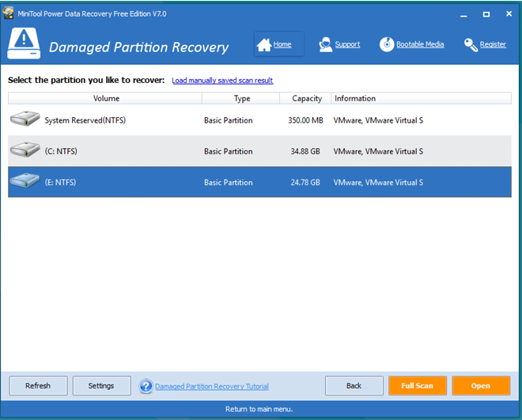
Task: Open the Settings button
Action: pos(101,386)
